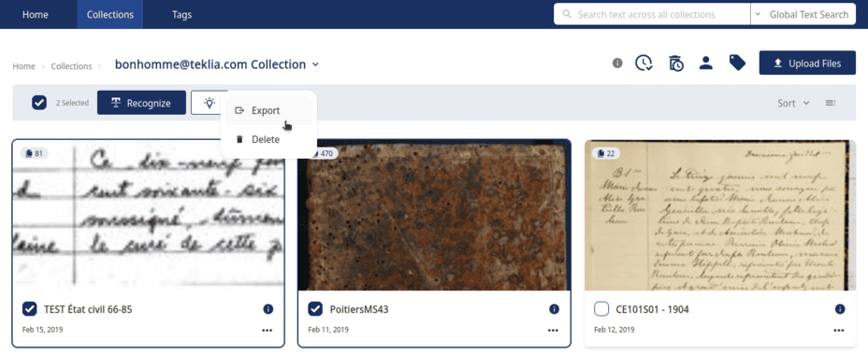Image resolution: width=868 pixels, height=354 pixels.
Task: Open more options for TEST État civil 66-85
Action: [x=268, y=331]
